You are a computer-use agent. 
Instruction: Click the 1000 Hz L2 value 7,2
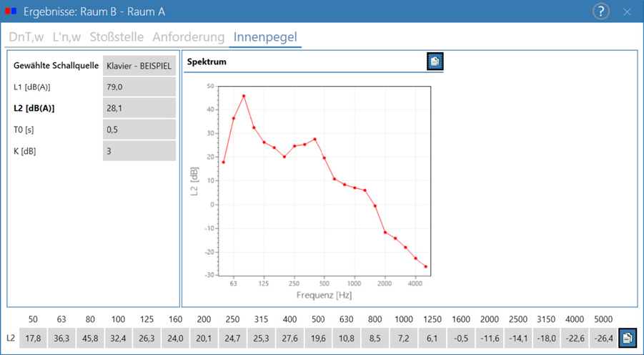click(404, 338)
